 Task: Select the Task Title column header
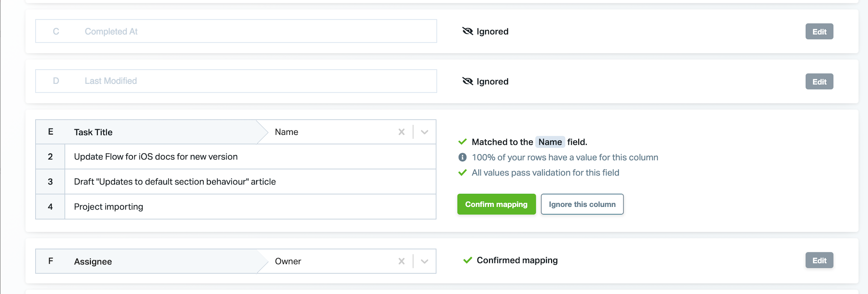point(146,132)
